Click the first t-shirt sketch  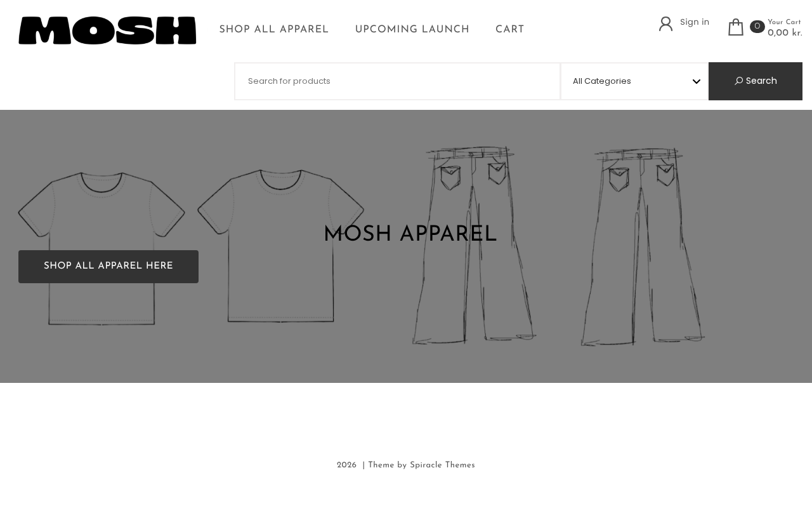tap(101, 248)
